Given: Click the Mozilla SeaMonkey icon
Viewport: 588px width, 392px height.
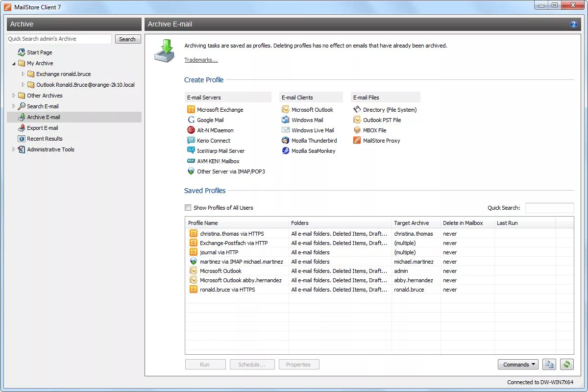Looking at the screenshot, I should click(x=286, y=151).
